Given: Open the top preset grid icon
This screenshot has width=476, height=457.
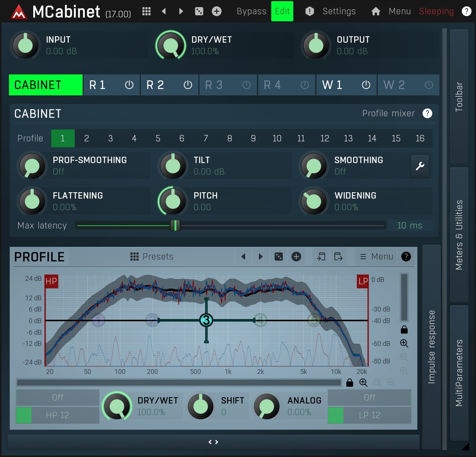Looking at the screenshot, I should pyautogui.click(x=146, y=11).
